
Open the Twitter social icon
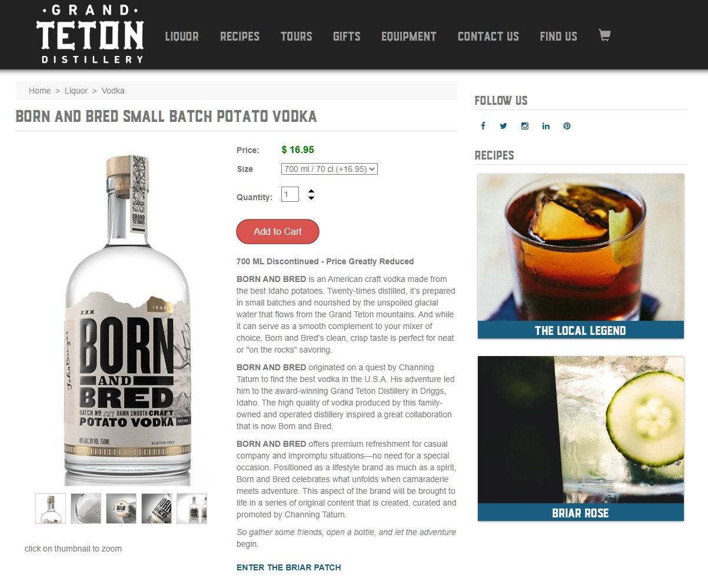(504, 126)
